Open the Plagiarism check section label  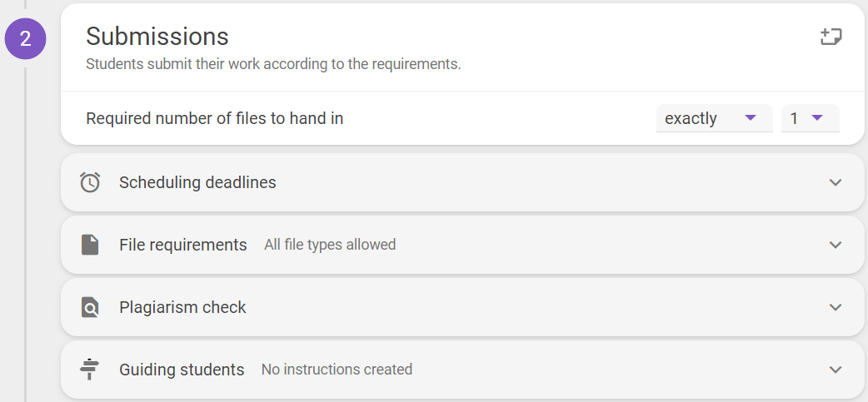[x=182, y=307]
